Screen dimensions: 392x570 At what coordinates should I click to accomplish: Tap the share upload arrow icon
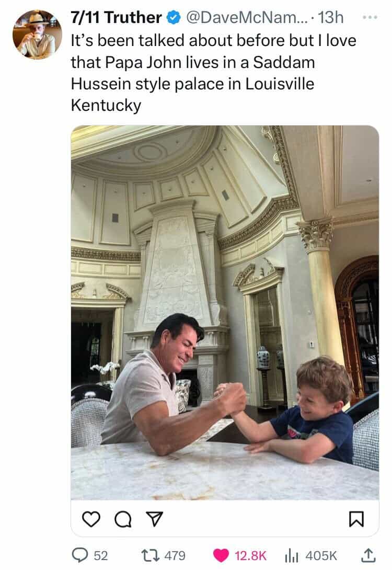(367, 555)
